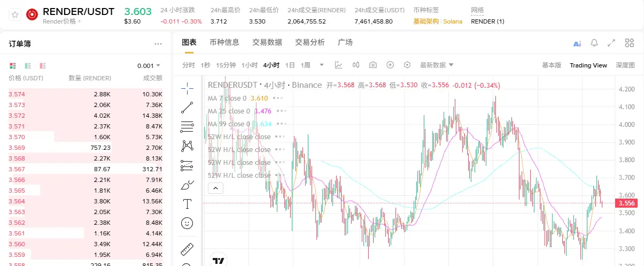
Task: Click the circled plus icon in chart toolbar
Action: coord(390,65)
